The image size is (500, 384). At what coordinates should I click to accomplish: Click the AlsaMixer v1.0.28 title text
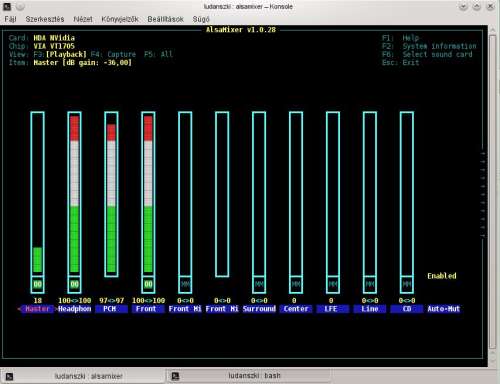tap(241, 30)
